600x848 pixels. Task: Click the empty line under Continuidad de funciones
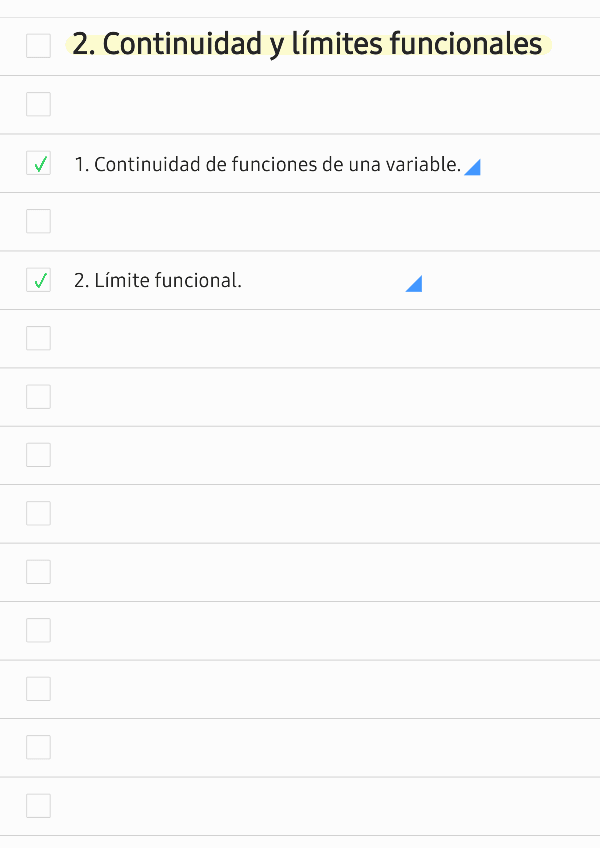coord(300,221)
